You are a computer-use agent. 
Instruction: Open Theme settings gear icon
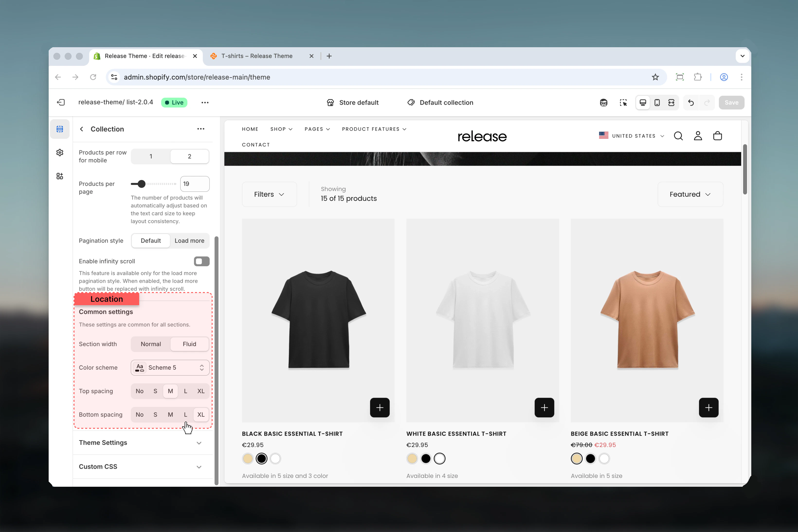[x=60, y=153]
